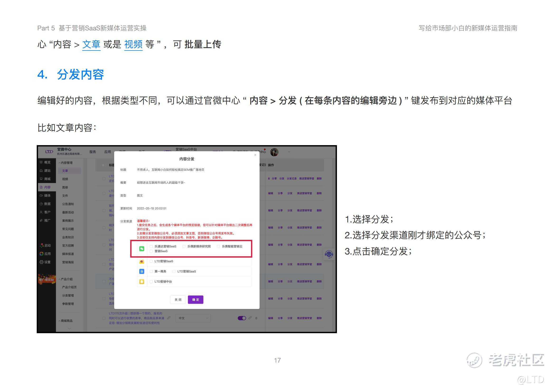The height and width of the screenshot is (392, 555).
Task: Close the 内容分发 dialog with X
Action: (255, 155)
